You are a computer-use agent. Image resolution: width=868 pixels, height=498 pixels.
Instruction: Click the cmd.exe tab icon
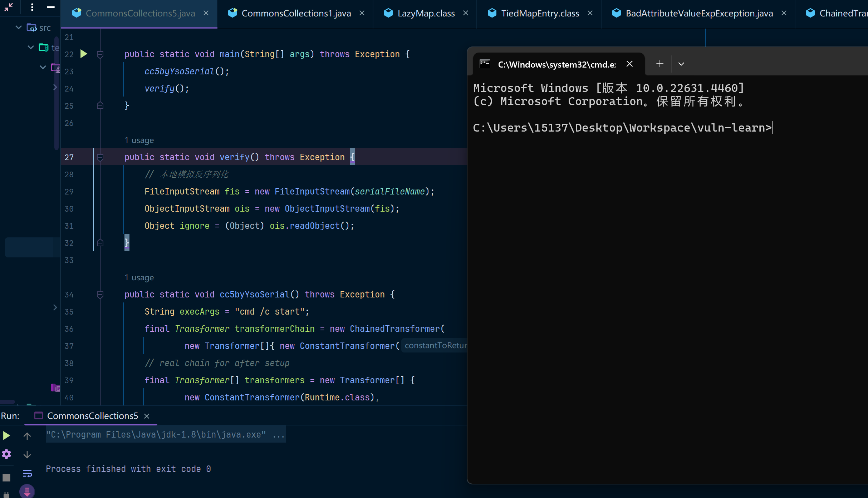tap(485, 64)
